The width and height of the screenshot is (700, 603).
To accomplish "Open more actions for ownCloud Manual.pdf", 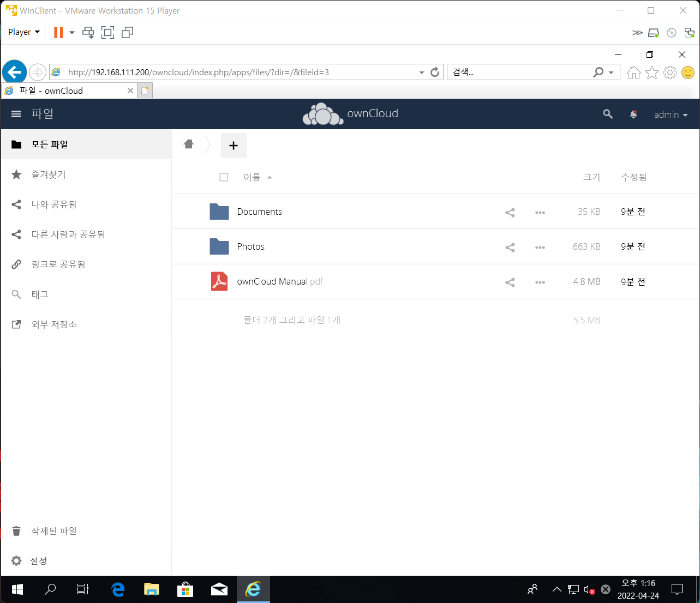I will tap(540, 282).
